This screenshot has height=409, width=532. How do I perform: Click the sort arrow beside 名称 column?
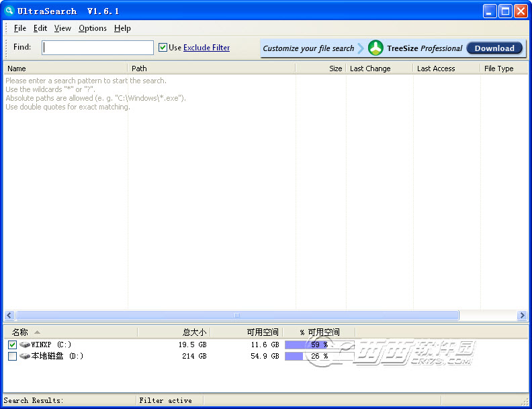click(x=37, y=332)
